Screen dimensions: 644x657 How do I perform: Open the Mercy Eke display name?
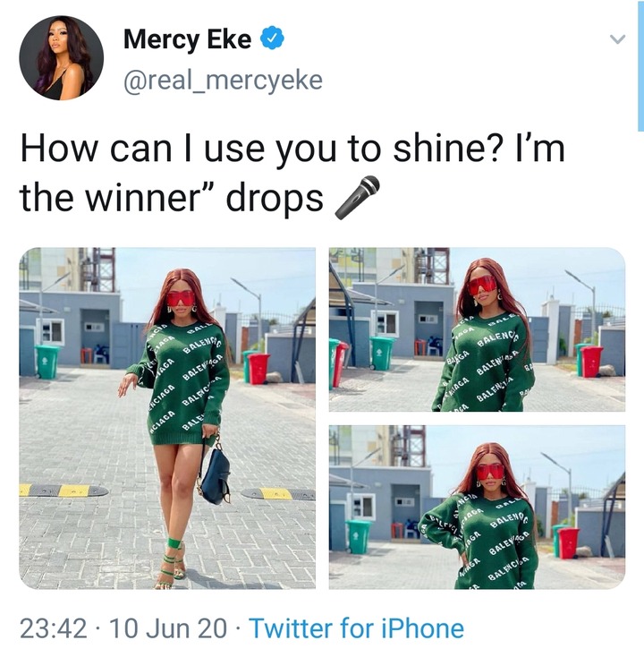pyautogui.click(x=187, y=39)
